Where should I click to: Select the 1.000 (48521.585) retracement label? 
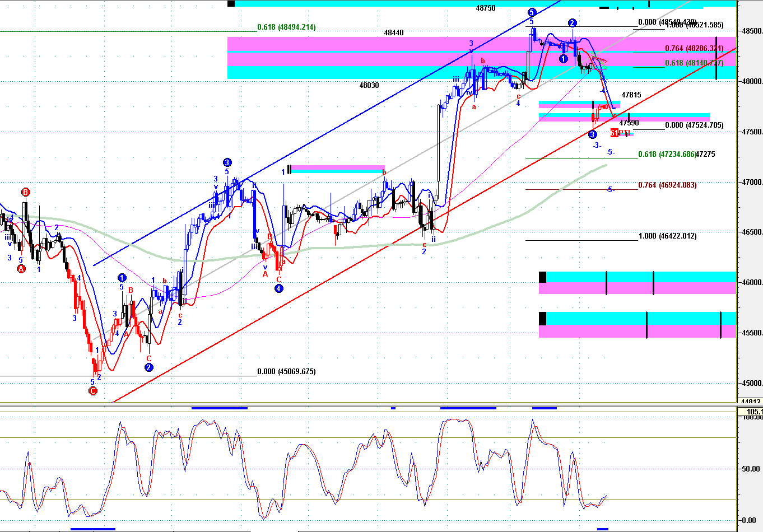(694, 25)
